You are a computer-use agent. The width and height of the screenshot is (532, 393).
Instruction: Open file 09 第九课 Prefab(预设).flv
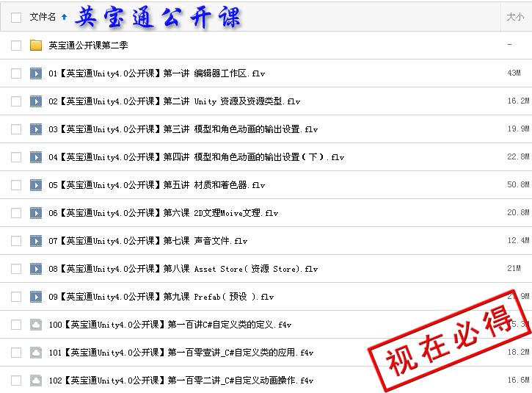161,297
